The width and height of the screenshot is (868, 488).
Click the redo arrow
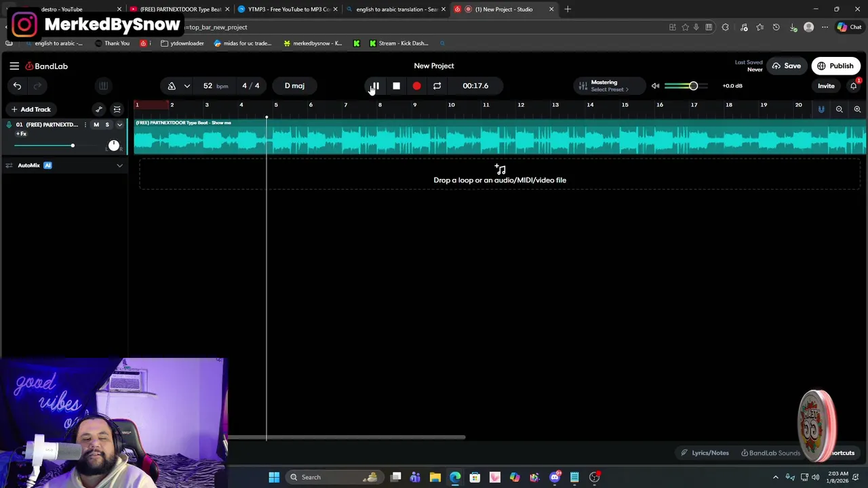37,85
